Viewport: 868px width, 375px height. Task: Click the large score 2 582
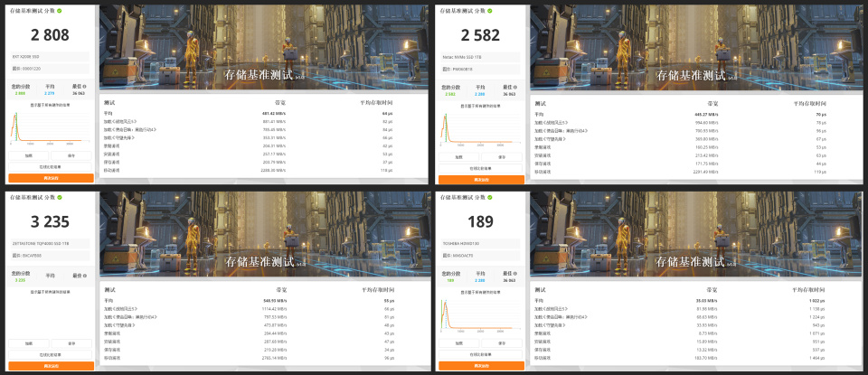point(480,35)
